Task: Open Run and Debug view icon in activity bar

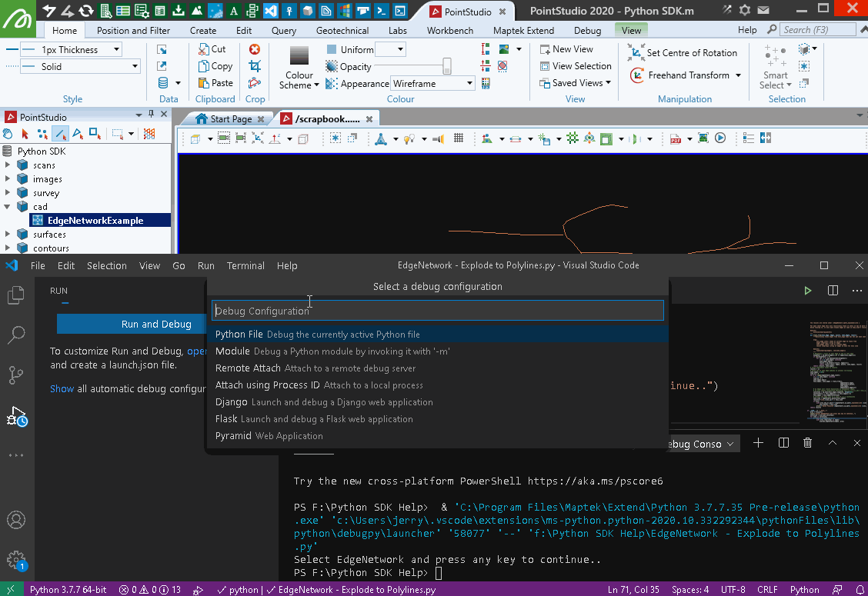Action: pyautogui.click(x=16, y=416)
